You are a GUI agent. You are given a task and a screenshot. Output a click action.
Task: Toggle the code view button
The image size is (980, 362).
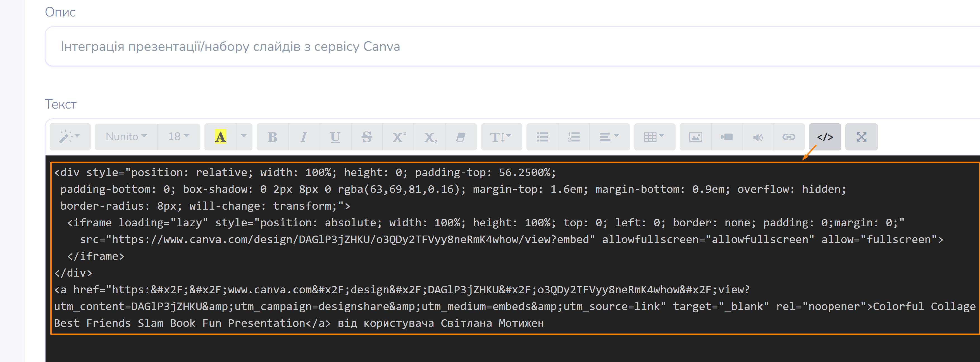coord(824,137)
